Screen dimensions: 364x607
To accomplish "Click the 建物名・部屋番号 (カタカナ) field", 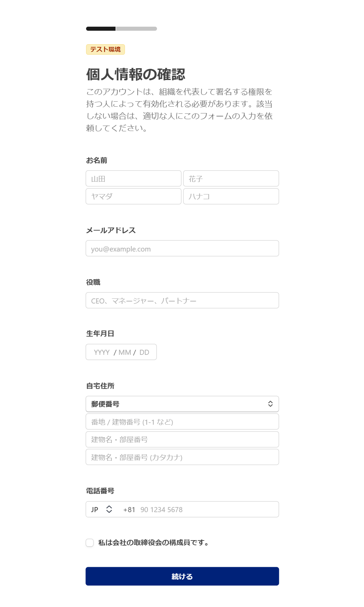I will pos(182,457).
